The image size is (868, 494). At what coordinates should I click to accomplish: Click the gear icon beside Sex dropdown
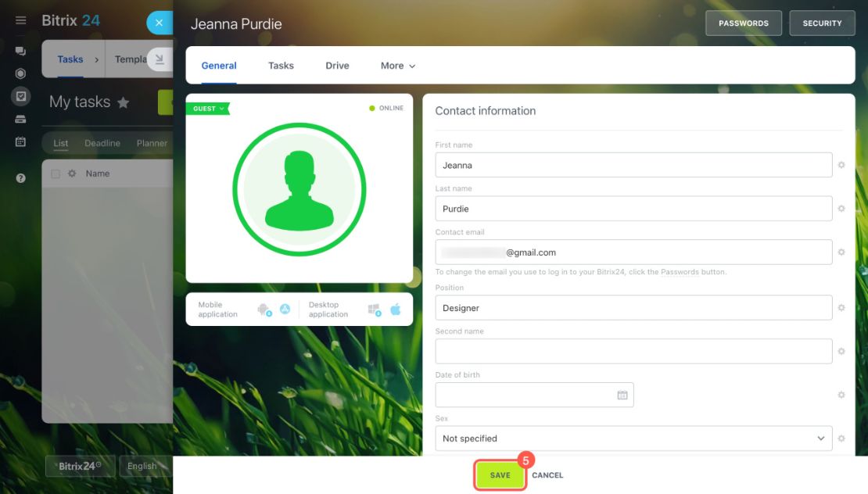pyautogui.click(x=841, y=439)
